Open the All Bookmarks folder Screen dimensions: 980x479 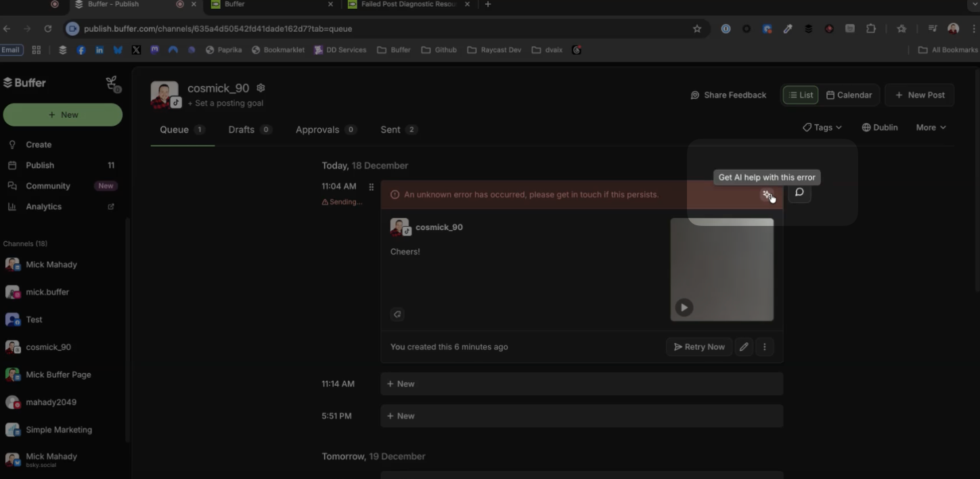click(x=948, y=50)
